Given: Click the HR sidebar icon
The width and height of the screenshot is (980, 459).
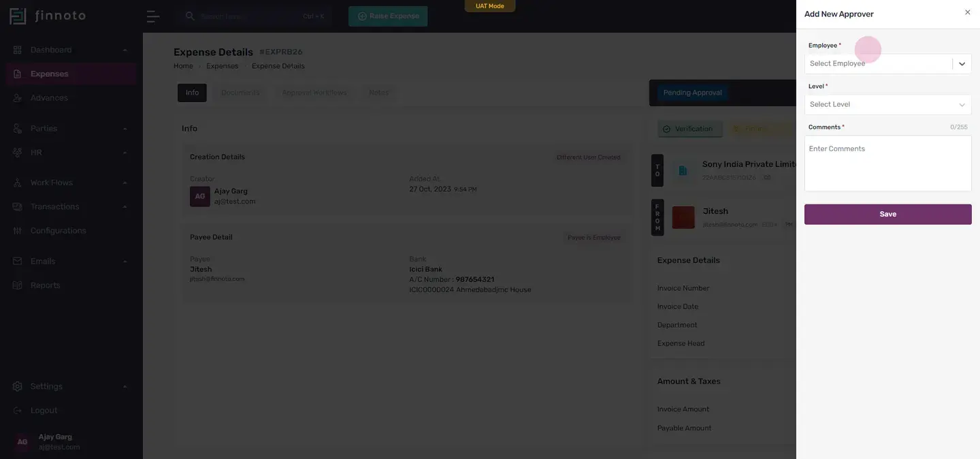Looking at the screenshot, I should coord(18,153).
